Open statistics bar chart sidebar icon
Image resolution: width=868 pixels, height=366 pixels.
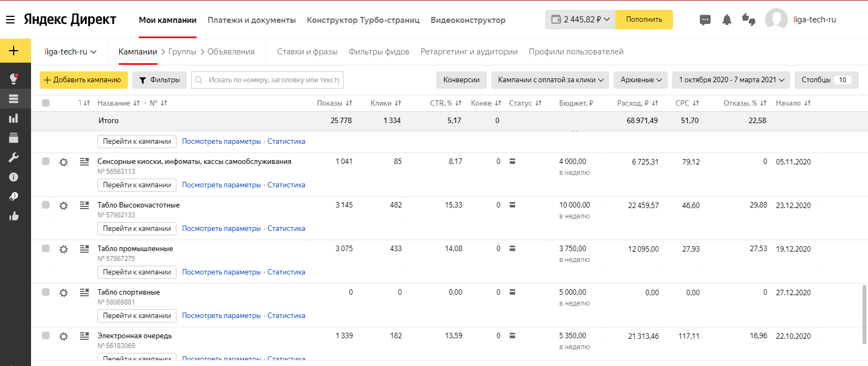point(14,118)
